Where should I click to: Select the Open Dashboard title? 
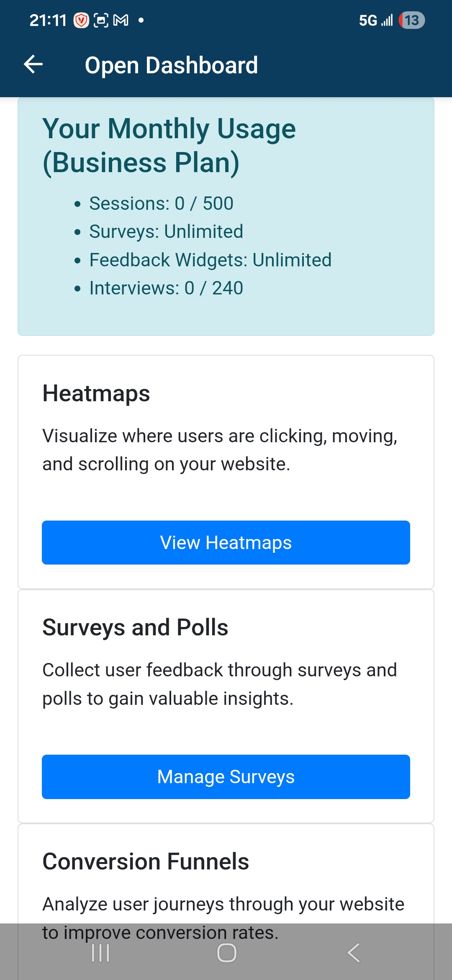point(171,64)
